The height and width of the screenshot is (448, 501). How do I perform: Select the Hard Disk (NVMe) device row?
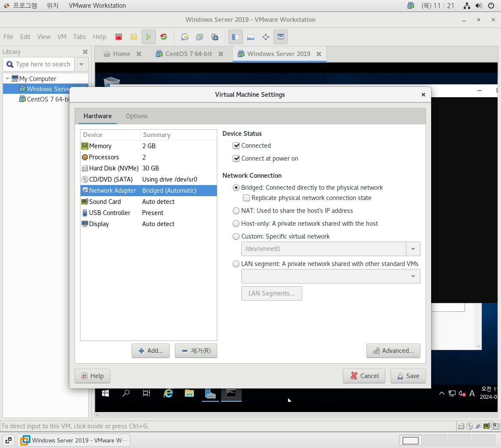pyautogui.click(x=149, y=168)
